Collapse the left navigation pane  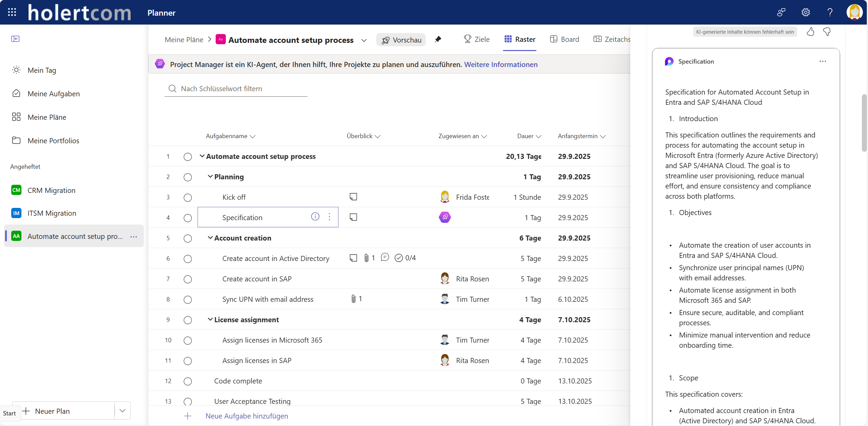[15, 39]
